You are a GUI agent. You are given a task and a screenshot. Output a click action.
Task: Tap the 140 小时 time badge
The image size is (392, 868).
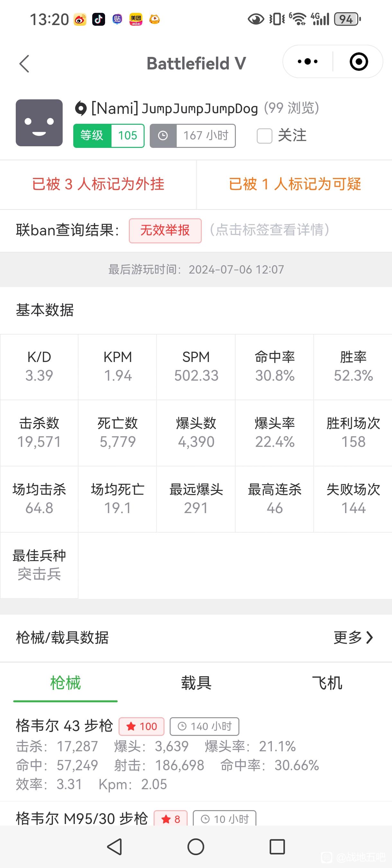click(x=204, y=727)
